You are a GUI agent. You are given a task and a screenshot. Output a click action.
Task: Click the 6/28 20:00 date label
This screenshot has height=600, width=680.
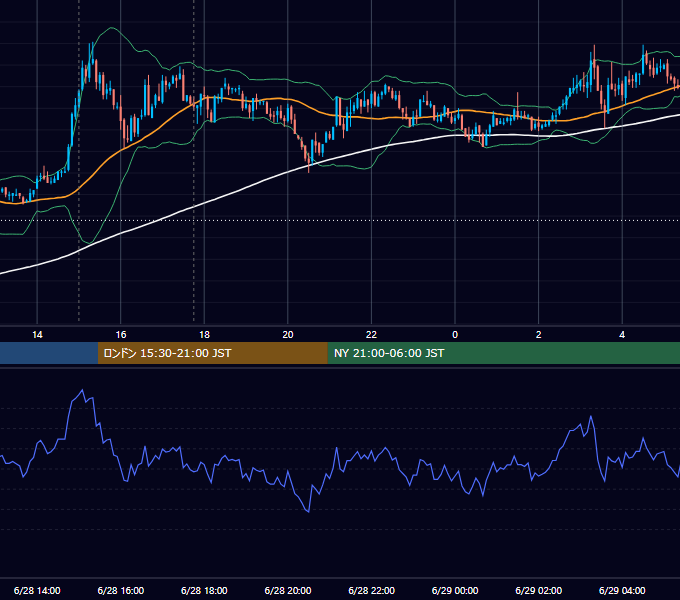pos(288,590)
